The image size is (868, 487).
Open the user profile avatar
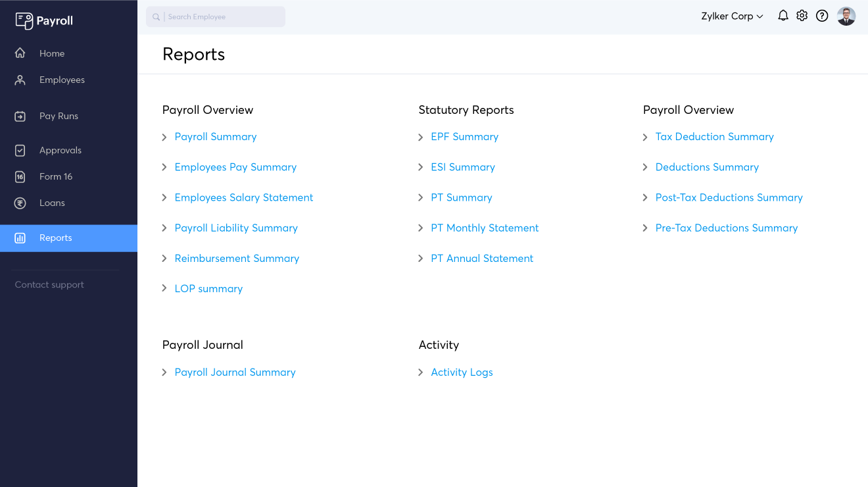pyautogui.click(x=846, y=16)
